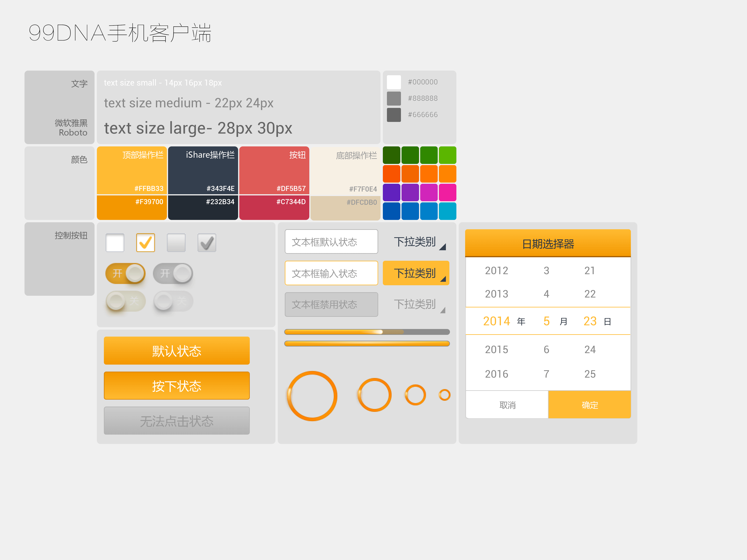Image resolution: width=747 pixels, height=560 pixels.
Task: Pick the darkest blue palette square
Action: click(392, 211)
